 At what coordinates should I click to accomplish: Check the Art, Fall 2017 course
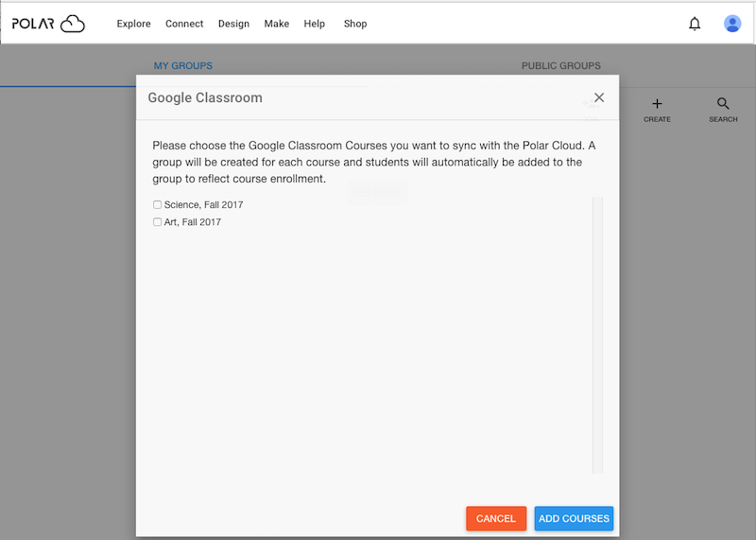pos(157,222)
